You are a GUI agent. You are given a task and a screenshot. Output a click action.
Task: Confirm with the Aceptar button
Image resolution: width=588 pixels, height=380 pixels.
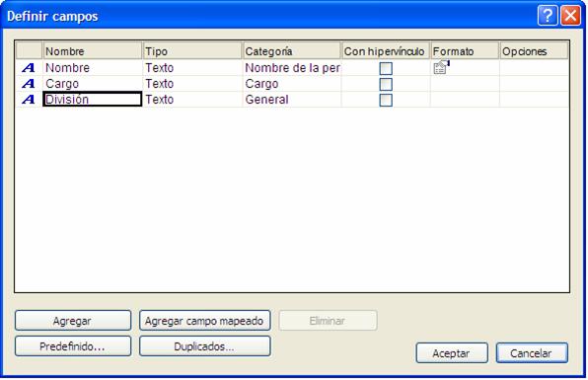pos(452,353)
